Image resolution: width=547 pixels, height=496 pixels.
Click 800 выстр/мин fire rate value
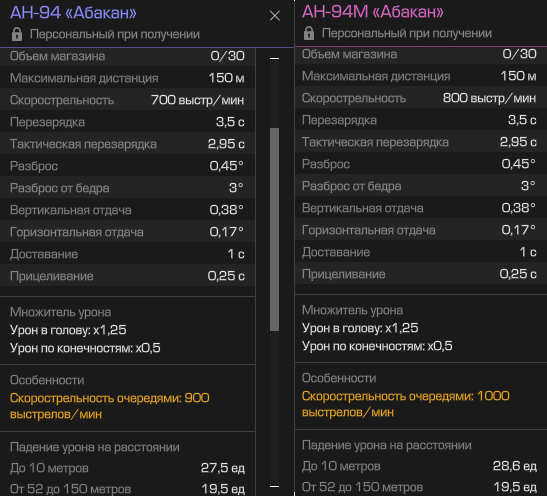[x=489, y=98]
